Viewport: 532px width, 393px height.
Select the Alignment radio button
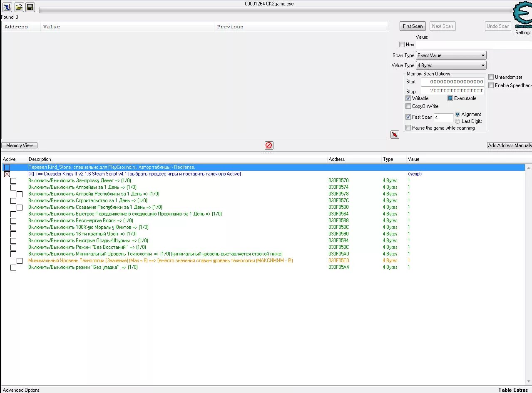(457, 114)
